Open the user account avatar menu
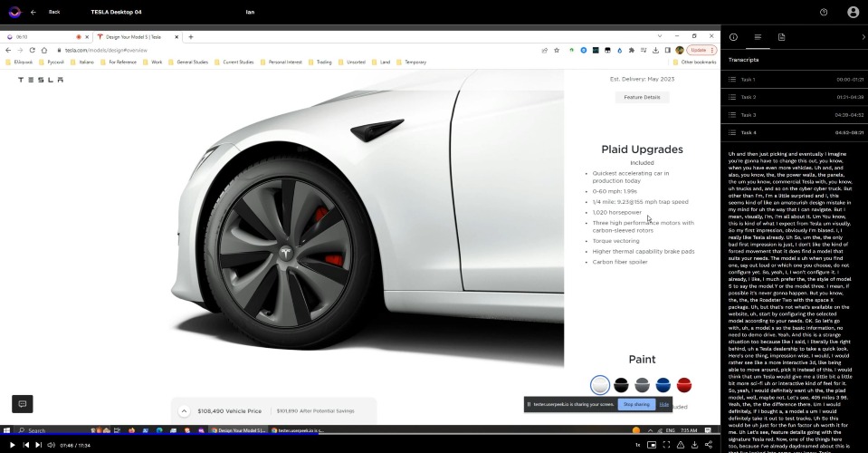 click(853, 12)
